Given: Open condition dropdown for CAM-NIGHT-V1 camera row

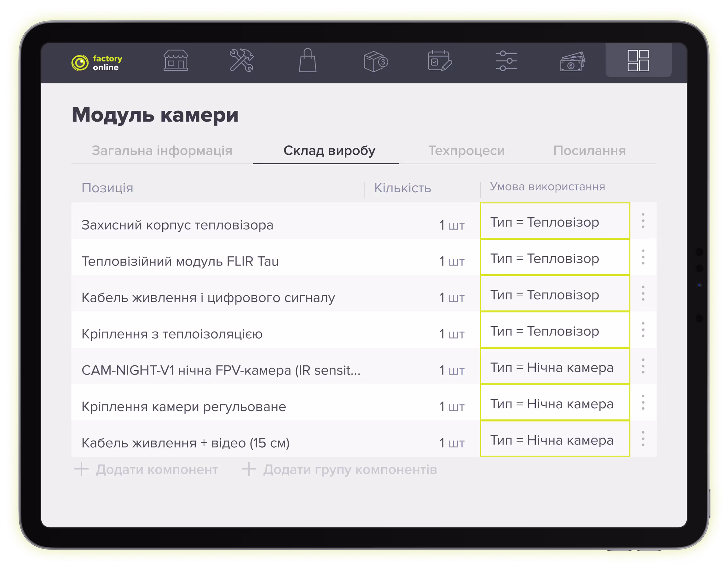Looking at the screenshot, I should [554, 367].
